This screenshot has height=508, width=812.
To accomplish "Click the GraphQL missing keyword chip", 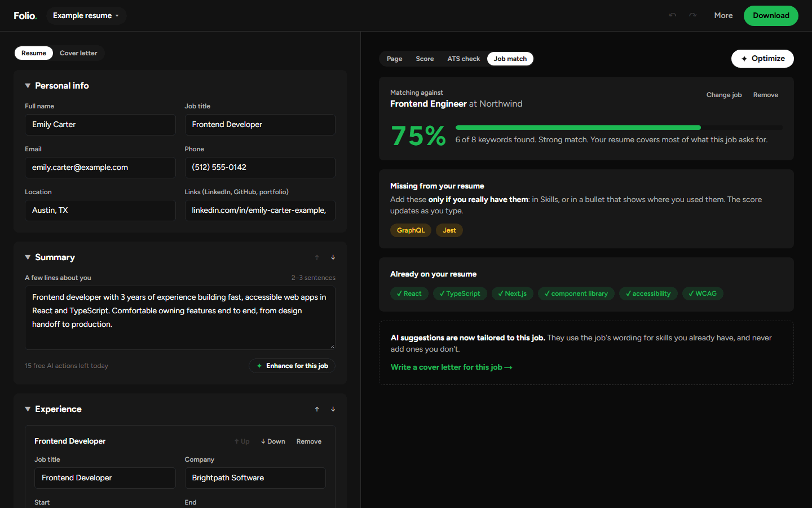I will [411, 230].
